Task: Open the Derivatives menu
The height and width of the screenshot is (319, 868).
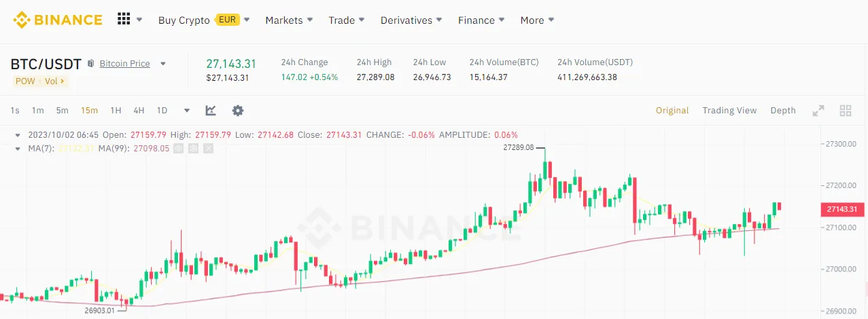Action: 411,20
